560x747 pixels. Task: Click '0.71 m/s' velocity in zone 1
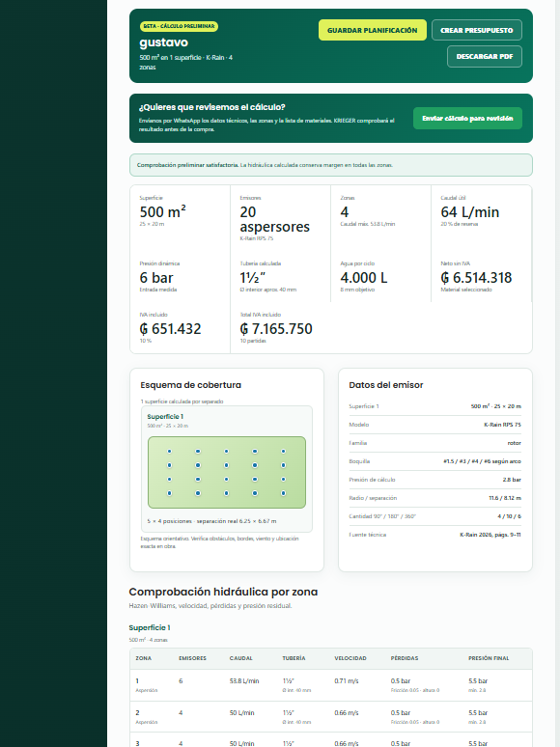click(347, 681)
